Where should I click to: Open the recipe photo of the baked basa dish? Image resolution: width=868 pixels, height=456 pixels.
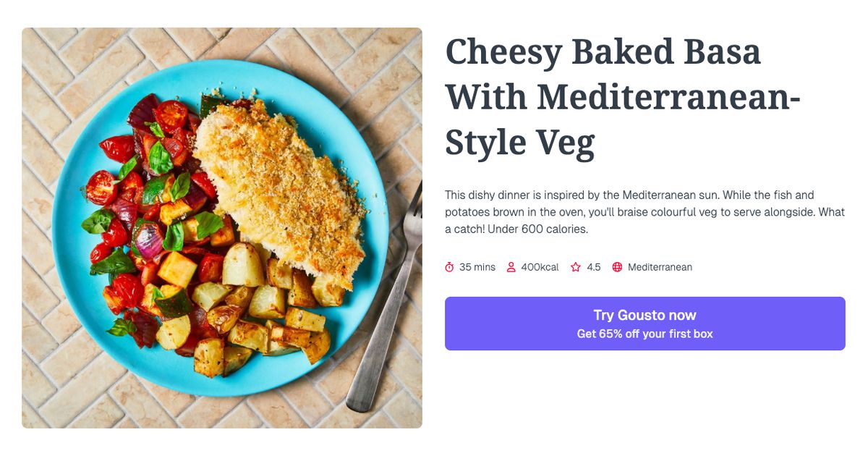[222, 227]
